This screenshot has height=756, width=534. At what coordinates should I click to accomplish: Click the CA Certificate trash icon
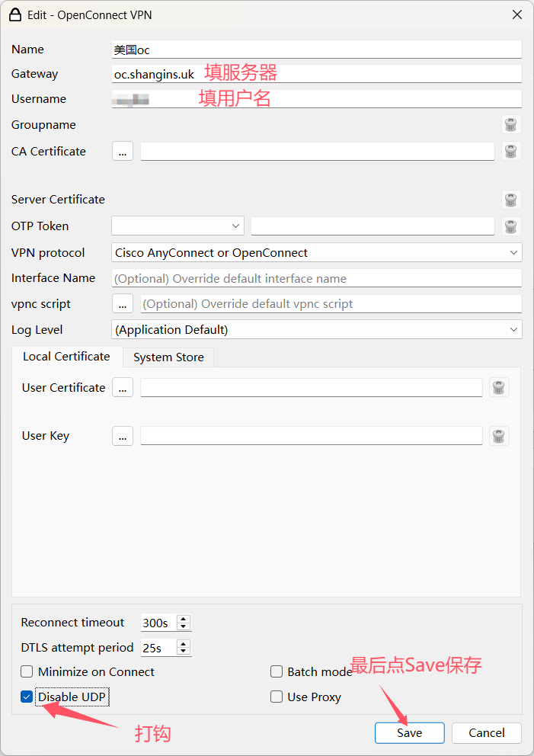pos(511,151)
